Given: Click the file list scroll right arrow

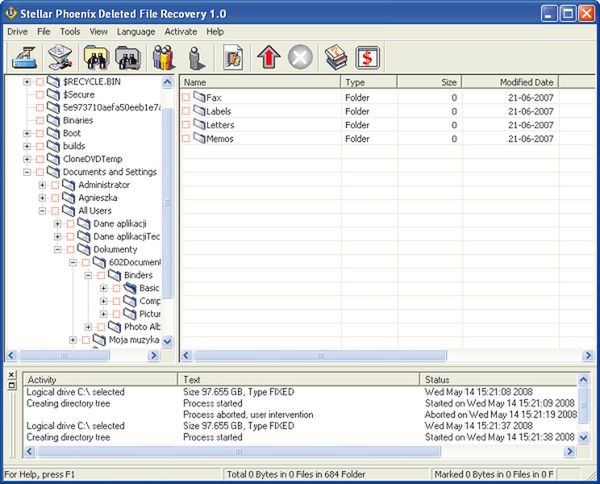Looking at the screenshot, I should point(587,356).
